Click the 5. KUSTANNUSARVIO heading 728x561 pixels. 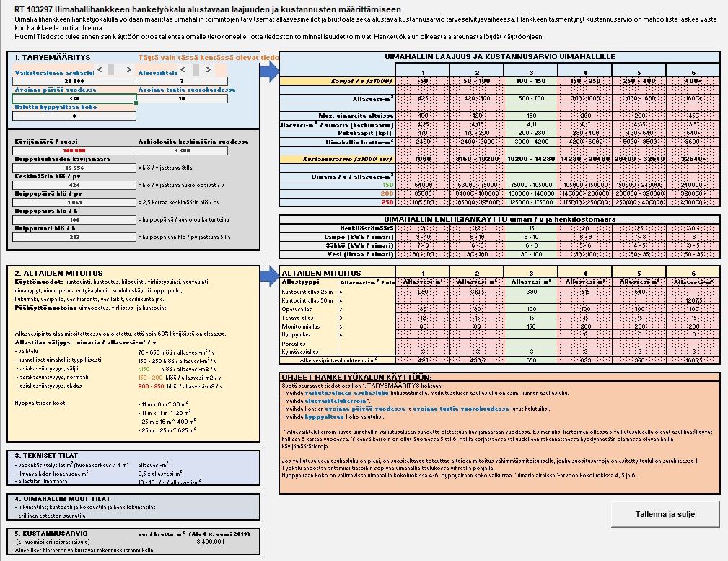pyautogui.click(x=51, y=534)
